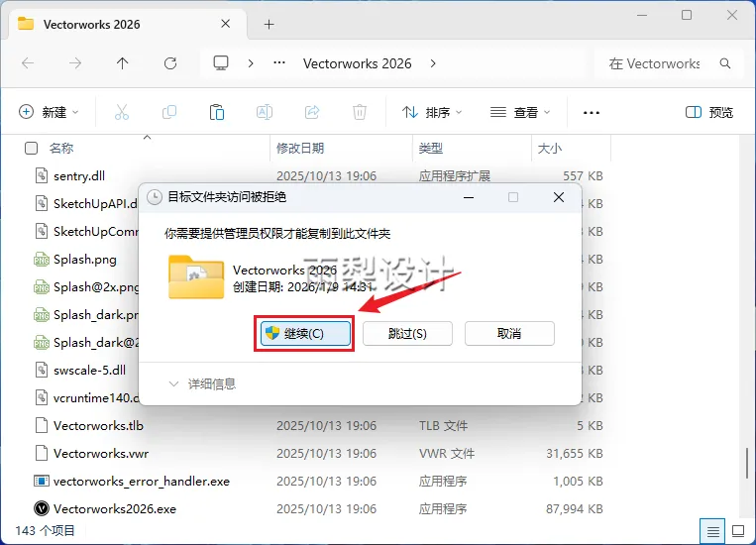Select the Vectorworks.vwr file

pyautogui.click(x=101, y=454)
